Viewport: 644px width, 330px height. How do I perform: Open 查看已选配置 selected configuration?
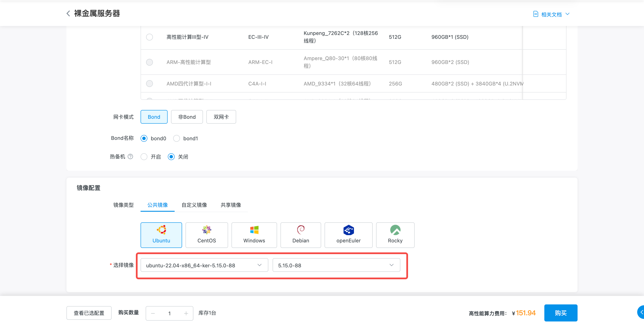tap(89, 313)
